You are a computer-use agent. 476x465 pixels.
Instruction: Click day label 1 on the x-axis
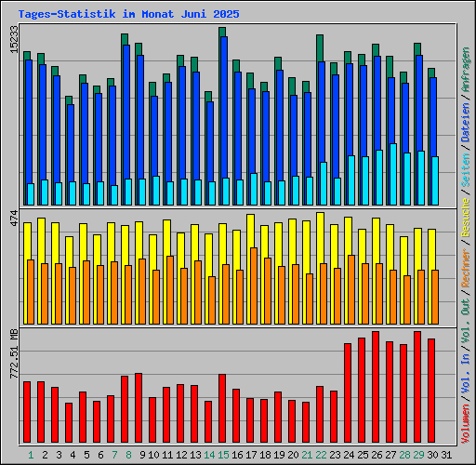click(x=31, y=455)
